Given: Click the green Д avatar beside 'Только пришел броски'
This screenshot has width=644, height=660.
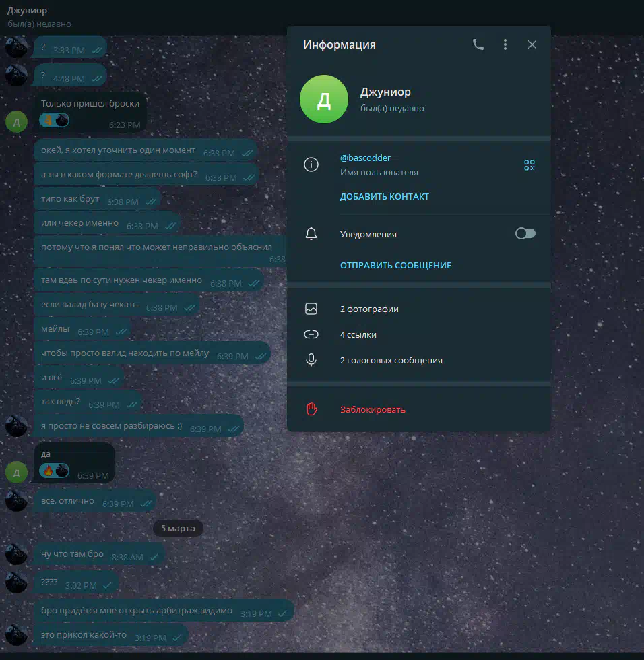Looking at the screenshot, I should pyautogui.click(x=16, y=122).
